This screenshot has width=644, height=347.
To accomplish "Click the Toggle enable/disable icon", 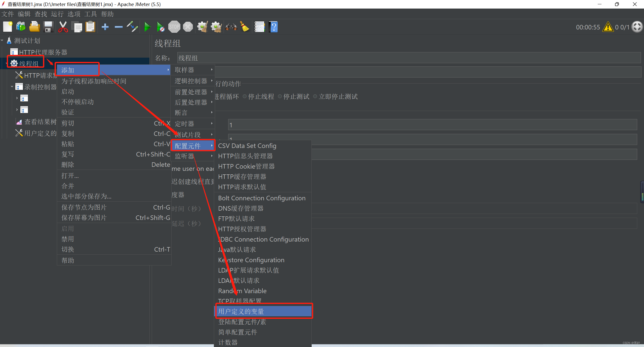I will pyautogui.click(x=132, y=27).
